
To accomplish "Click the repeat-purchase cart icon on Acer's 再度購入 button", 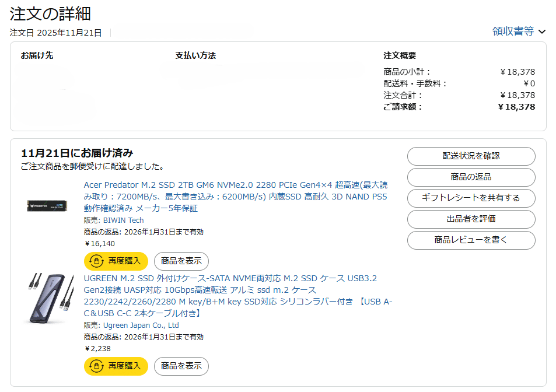I will [x=99, y=261].
